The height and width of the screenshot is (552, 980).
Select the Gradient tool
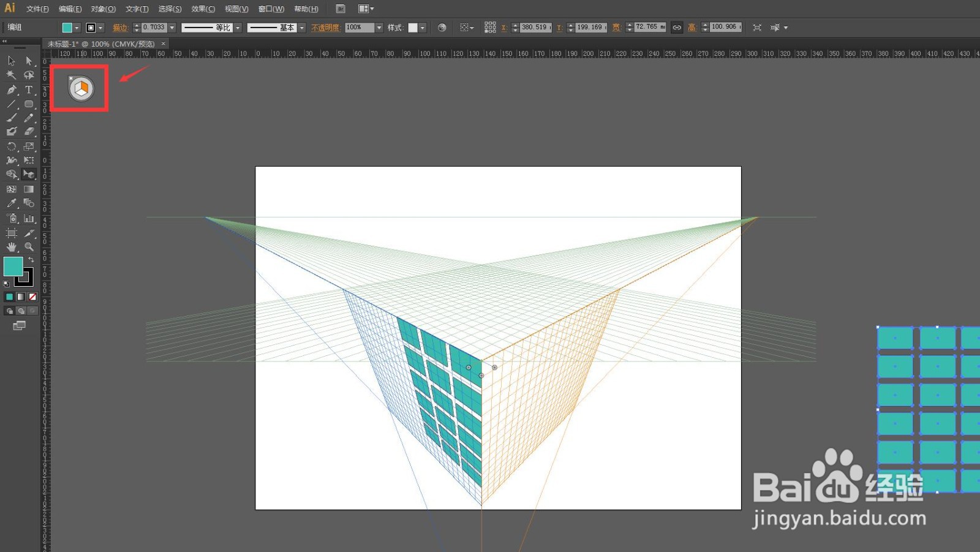tap(29, 189)
